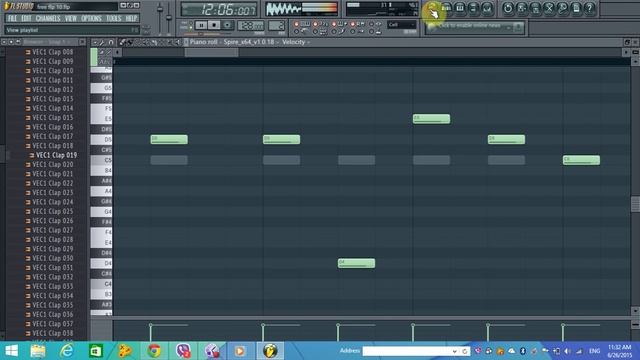Open the CHANNELS menu
This screenshot has height=360, width=640.
coord(48,18)
